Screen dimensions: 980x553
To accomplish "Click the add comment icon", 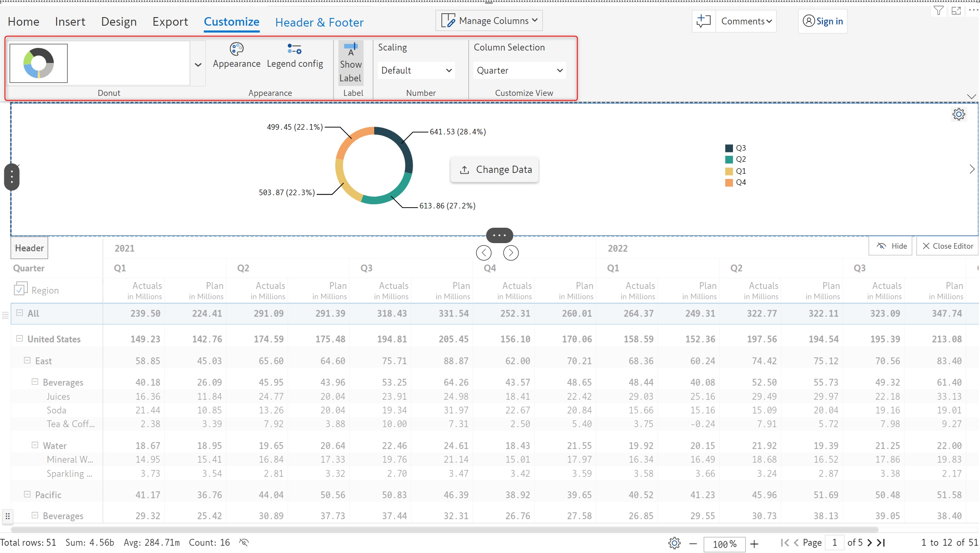I will pos(703,21).
